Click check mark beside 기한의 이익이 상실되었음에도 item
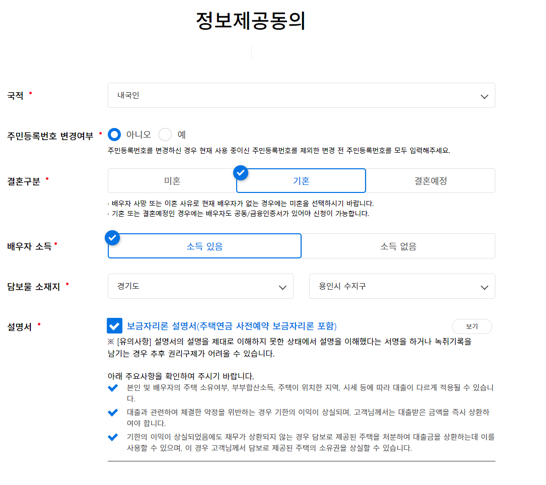This screenshot has width=546, height=485. click(x=113, y=437)
